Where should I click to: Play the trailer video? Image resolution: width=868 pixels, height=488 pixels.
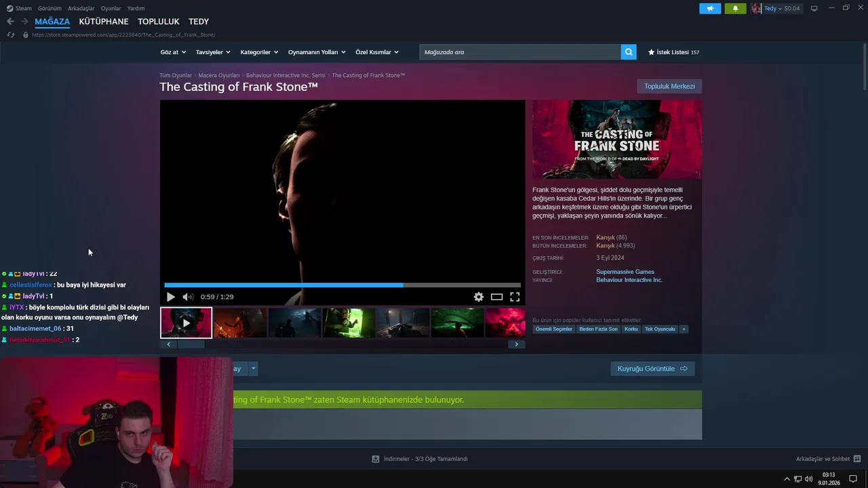tap(170, 297)
